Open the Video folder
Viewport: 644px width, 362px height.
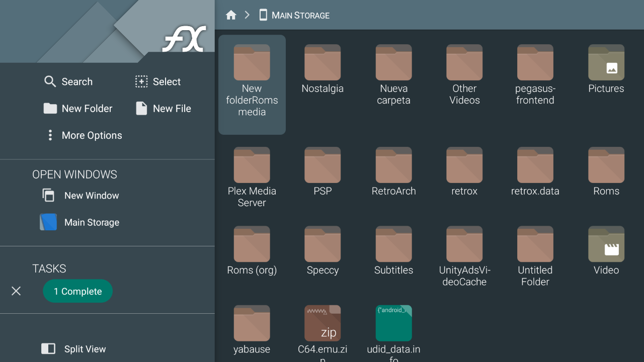[x=606, y=251]
